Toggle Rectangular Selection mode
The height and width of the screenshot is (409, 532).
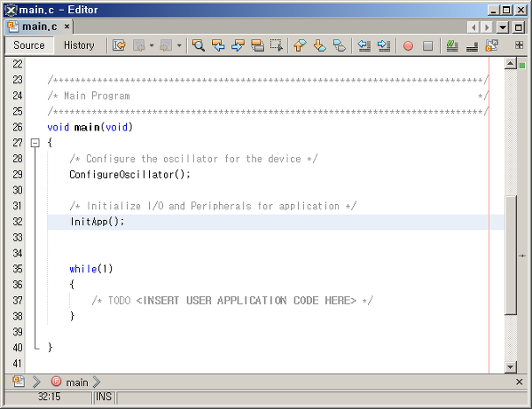tap(277, 45)
